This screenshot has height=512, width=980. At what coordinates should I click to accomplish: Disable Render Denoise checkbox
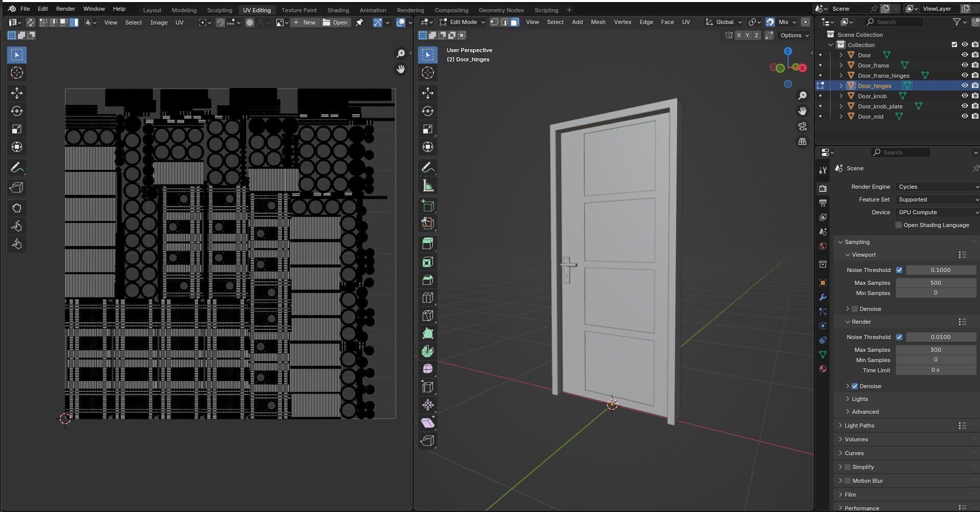(x=855, y=386)
